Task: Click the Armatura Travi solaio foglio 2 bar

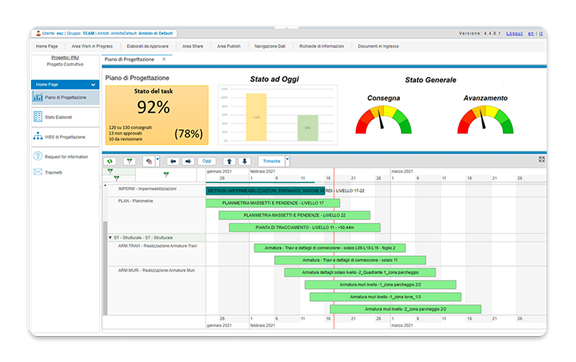Action: click(330, 248)
